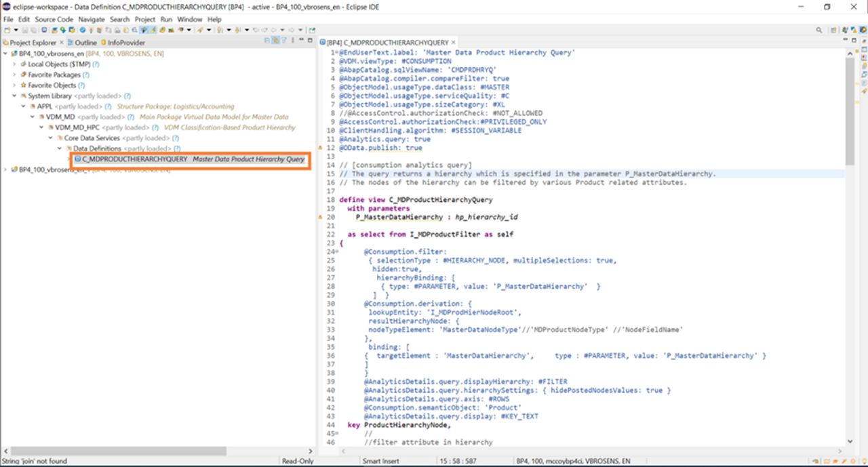Click 'Smart Insert' in the status bar
868x467 pixels.
[380, 461]
